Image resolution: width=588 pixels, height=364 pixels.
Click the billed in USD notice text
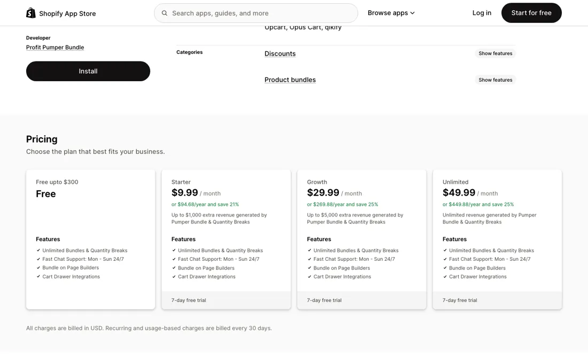click(x=149, y=328)
